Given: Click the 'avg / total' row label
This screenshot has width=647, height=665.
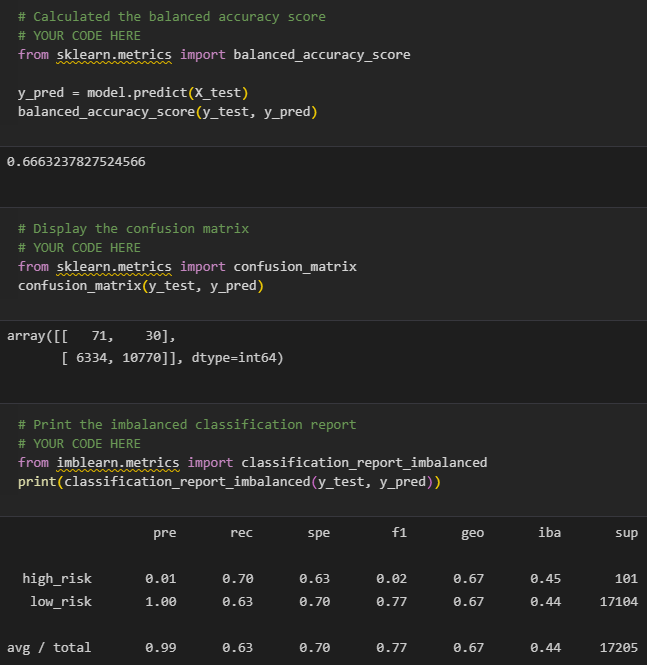Looking at the screenshot, I should tap(49, 648).
